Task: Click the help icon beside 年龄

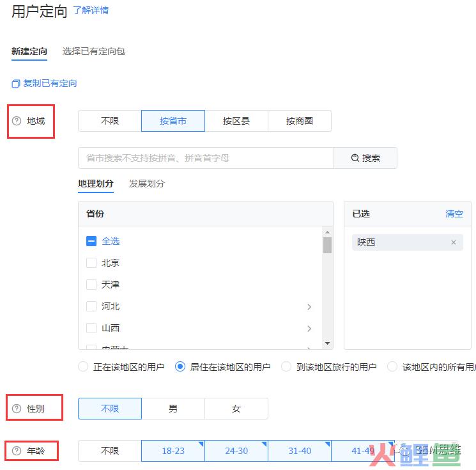Action: [x=17, y=451]
